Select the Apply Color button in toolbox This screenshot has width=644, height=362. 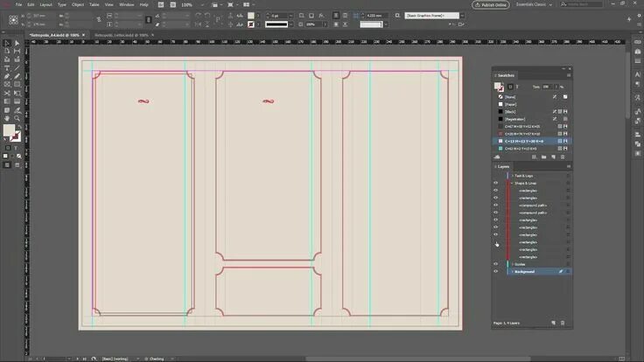[x=5, y=156]
